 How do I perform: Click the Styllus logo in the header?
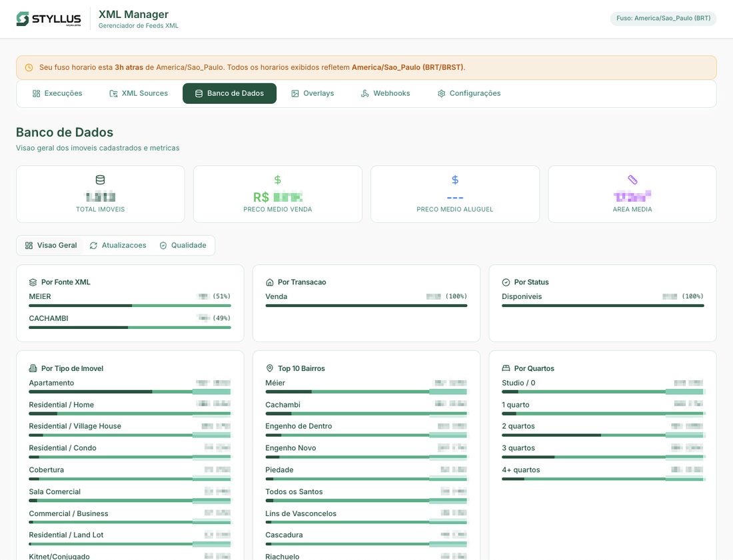tap(48, 19)
